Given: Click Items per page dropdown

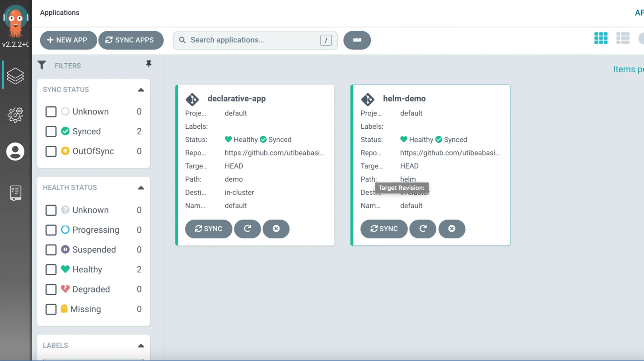Looking at the screenshot, I should point(628,69).
